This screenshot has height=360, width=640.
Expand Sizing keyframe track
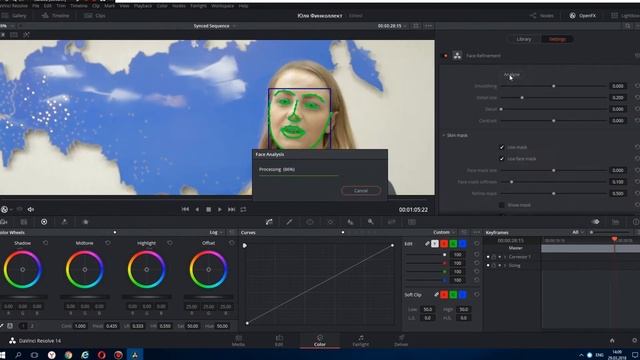click(x=505, y=265)
